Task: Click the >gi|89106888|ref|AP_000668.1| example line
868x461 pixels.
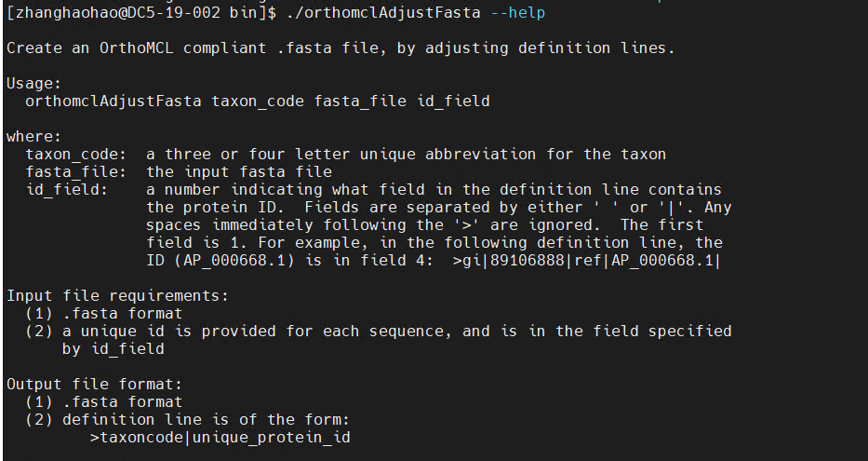Action: point(587,261)
